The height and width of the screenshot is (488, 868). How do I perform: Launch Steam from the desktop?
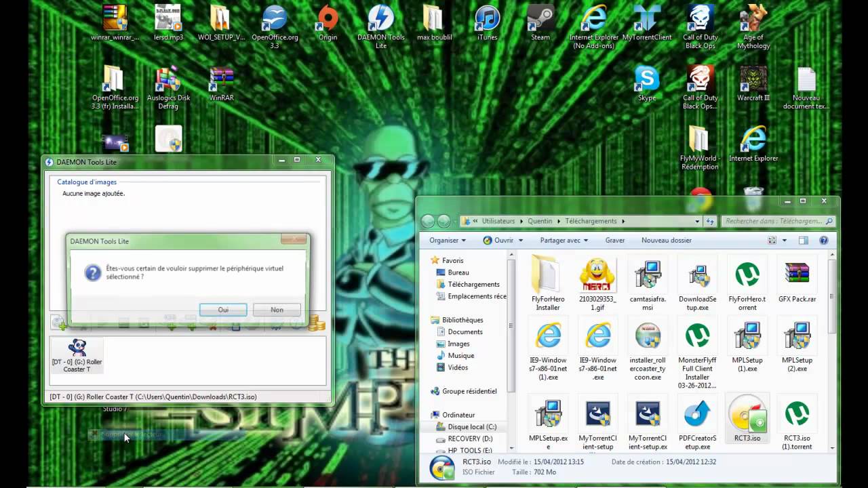tap(540, 24)
